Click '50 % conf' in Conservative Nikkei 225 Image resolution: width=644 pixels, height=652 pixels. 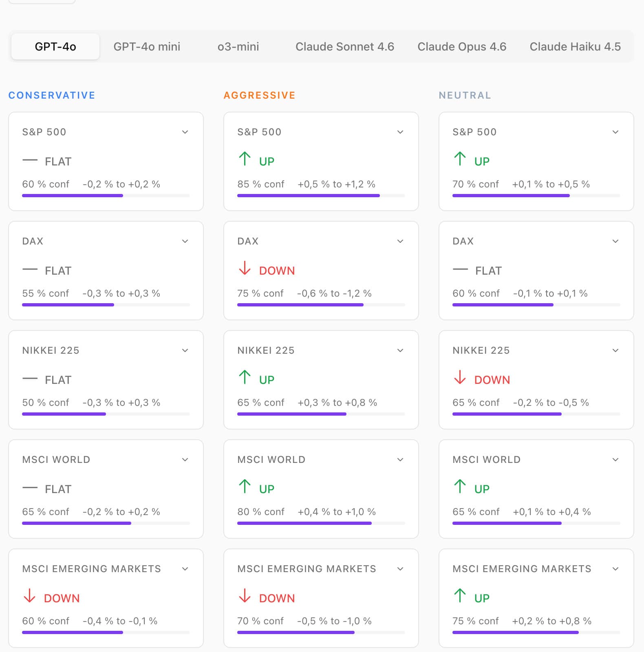(x=46, y=403)
